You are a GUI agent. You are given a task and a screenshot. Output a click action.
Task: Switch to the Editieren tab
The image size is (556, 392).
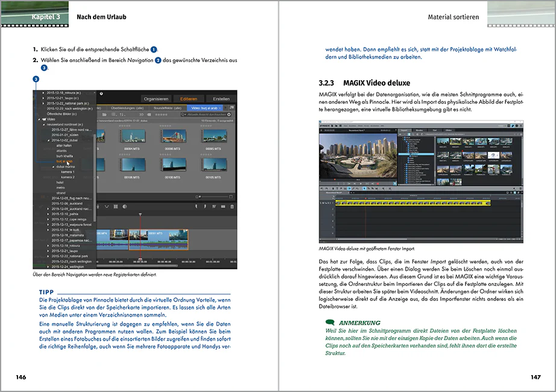point(189,99)
